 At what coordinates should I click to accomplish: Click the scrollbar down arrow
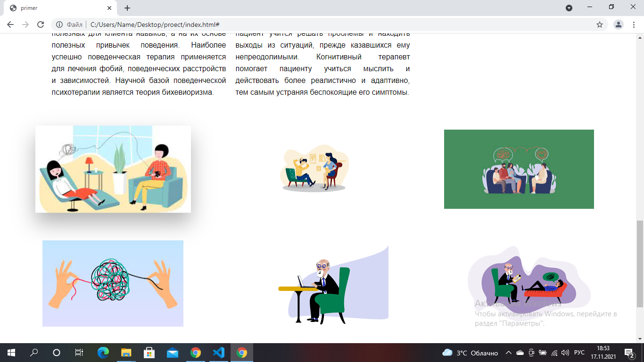point(640,339)
